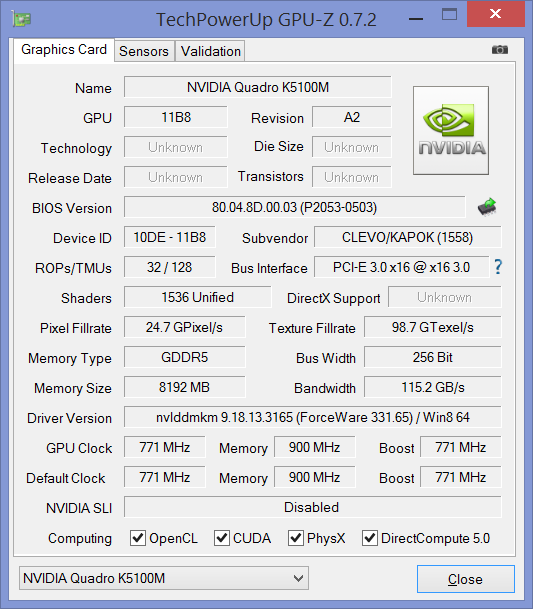Click the Memory Type field GDDR5
The image size is (533, 609).
(185, 357)
